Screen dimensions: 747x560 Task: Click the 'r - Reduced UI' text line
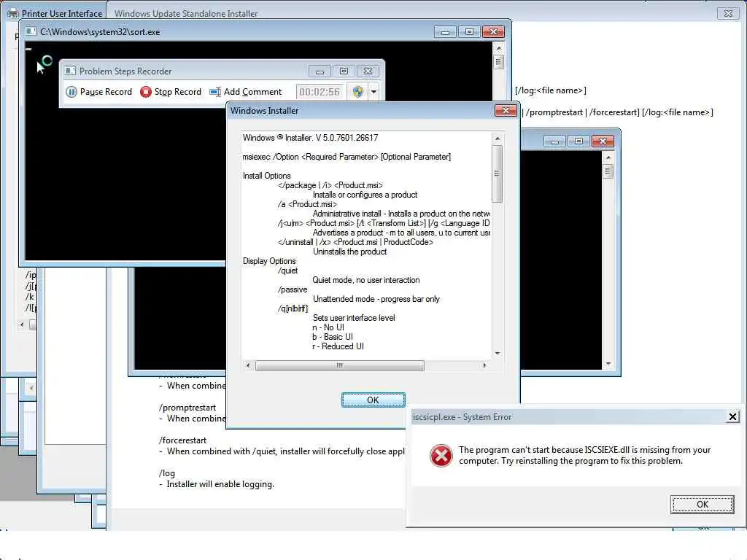pos(338,346)
